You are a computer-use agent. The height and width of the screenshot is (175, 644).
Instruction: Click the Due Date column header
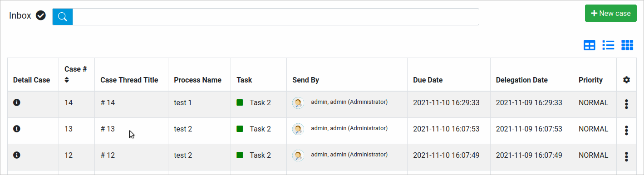428,80
